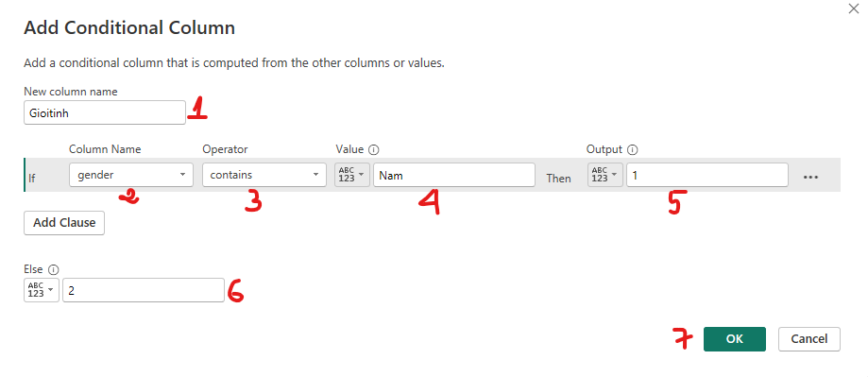Click the Cancel button

click(809, 339)
